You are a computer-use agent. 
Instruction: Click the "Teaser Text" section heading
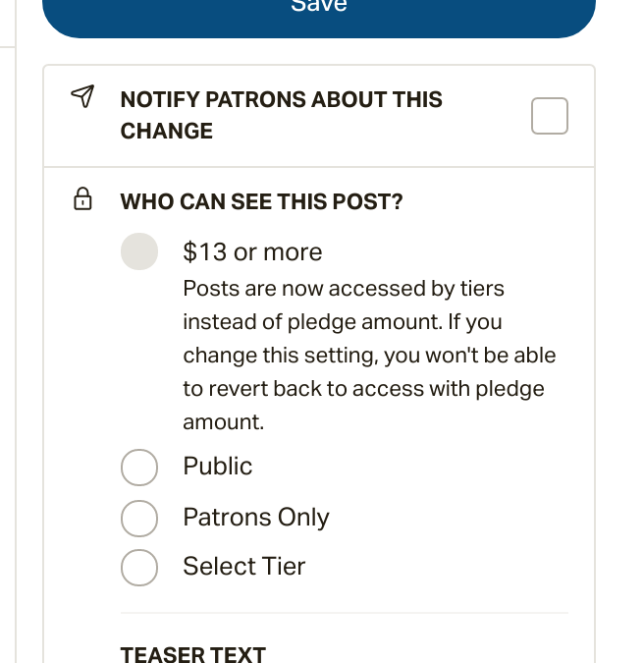coord(192,654)
